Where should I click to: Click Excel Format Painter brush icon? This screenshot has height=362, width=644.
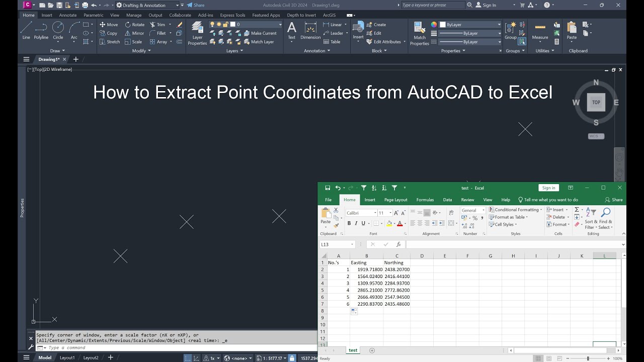pyautogui.click(x=336, y=226)
